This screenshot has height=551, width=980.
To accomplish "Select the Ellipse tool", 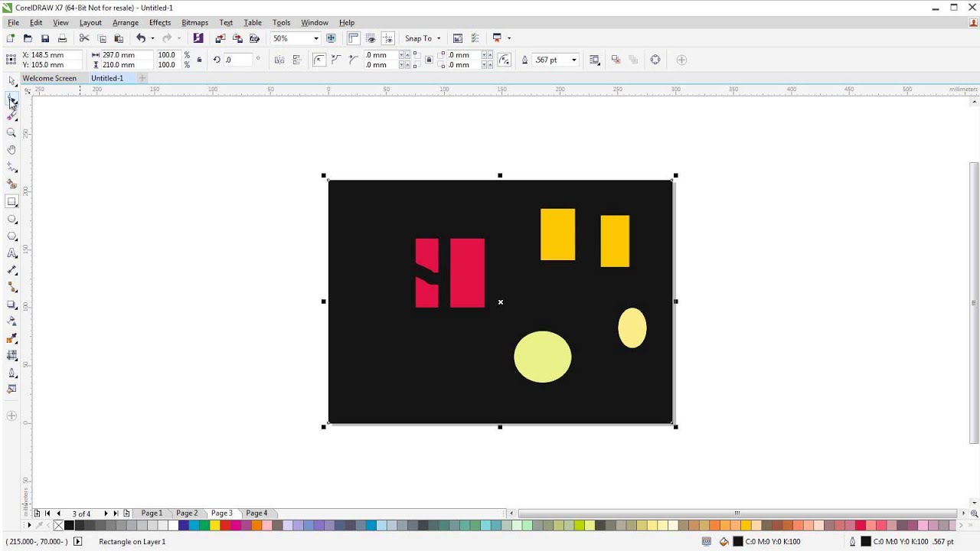I will point(11,219).
